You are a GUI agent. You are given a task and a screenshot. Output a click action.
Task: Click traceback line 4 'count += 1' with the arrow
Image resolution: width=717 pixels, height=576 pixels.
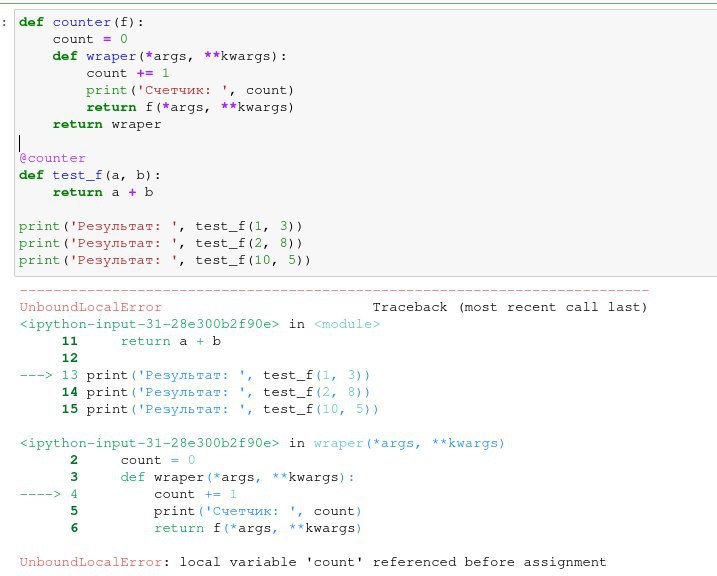128,494
